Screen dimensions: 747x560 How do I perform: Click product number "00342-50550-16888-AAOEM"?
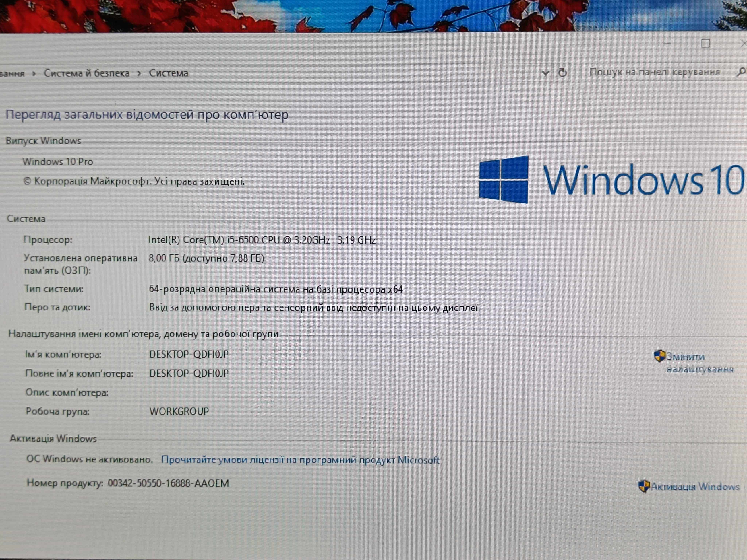[x=168, y=483]
